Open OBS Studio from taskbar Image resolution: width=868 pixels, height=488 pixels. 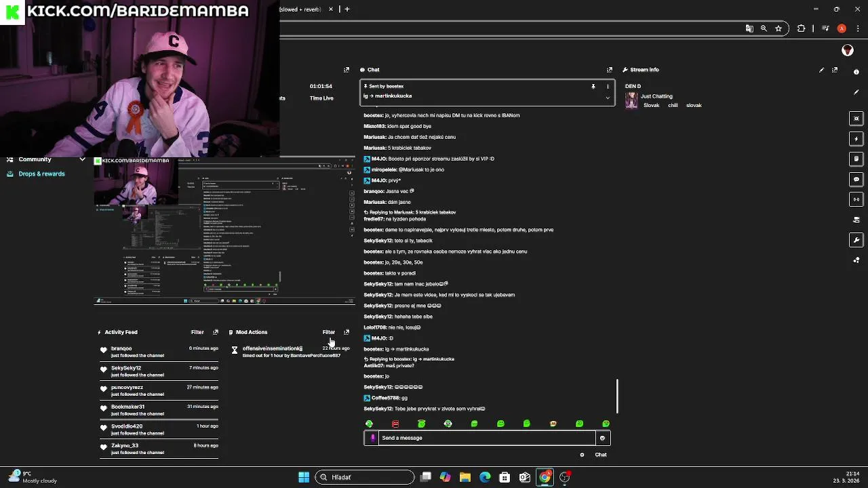coord(564,477)
